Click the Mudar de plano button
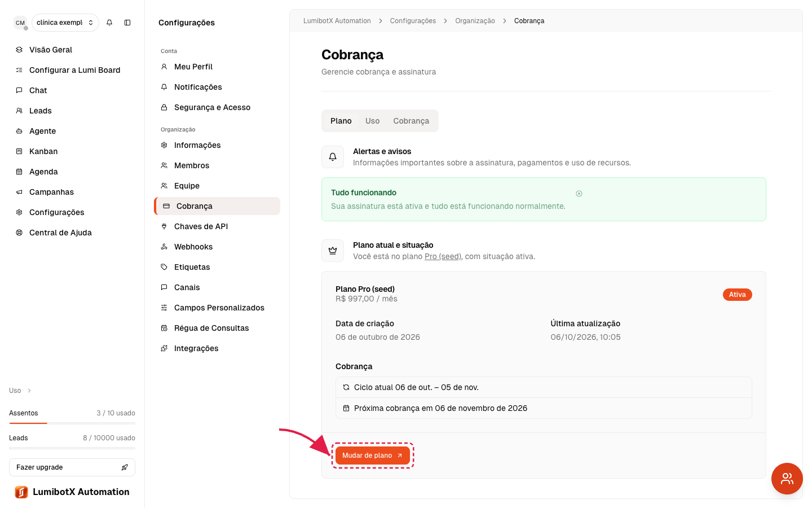The width and height of the screenshot is (812, 508). click(x=373, y=456)
